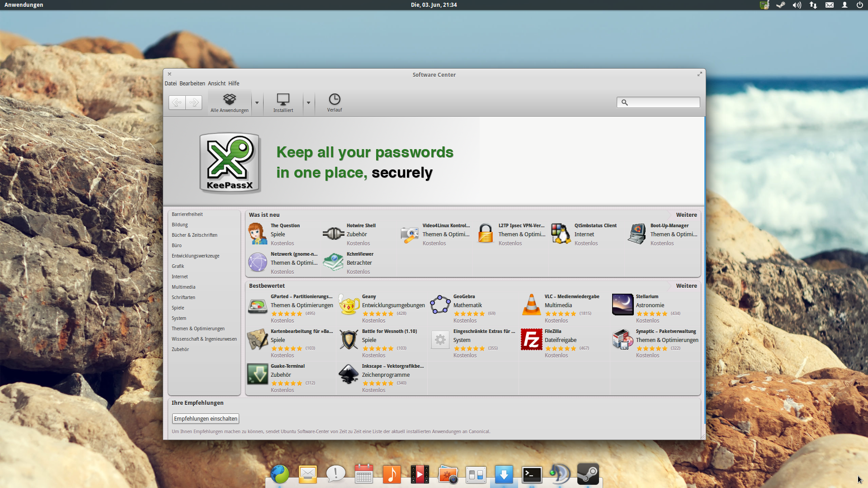The image size is (868, 488).
Task: Open the Bearbeiten menu
Action: (x=192, y=84)
